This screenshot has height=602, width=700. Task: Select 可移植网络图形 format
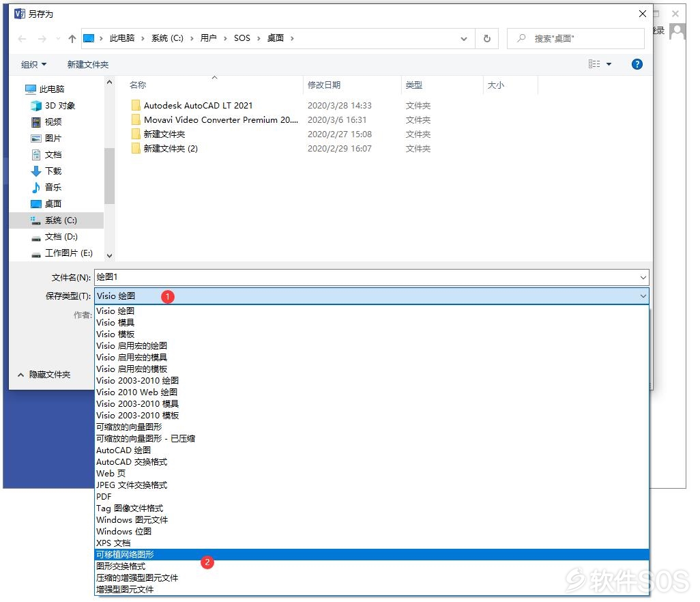[x=371, y=555]
